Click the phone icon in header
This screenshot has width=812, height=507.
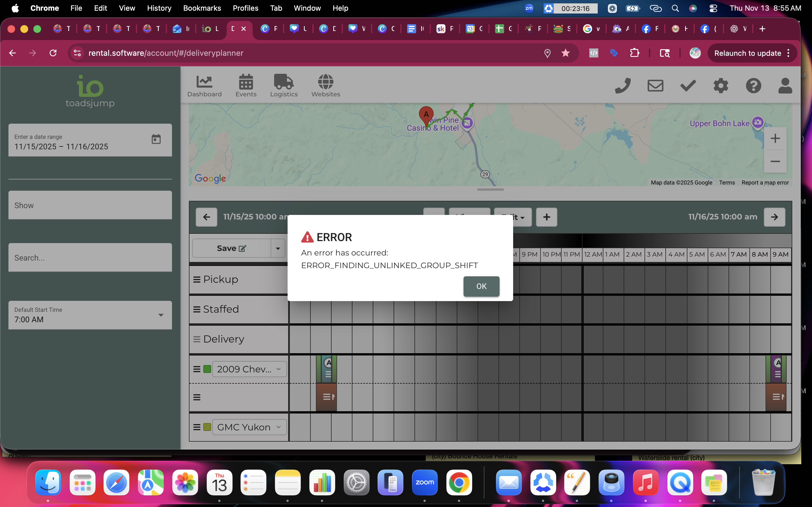(623, 86)
